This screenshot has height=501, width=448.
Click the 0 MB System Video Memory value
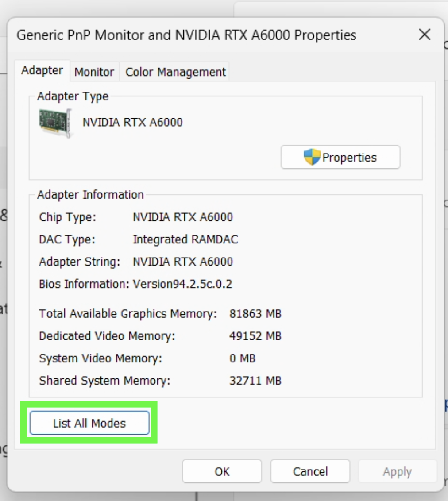click(242, 358)
